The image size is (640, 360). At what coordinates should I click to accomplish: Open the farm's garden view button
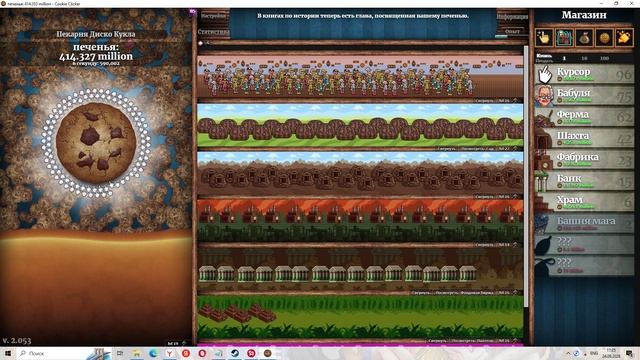click(477, 149)
